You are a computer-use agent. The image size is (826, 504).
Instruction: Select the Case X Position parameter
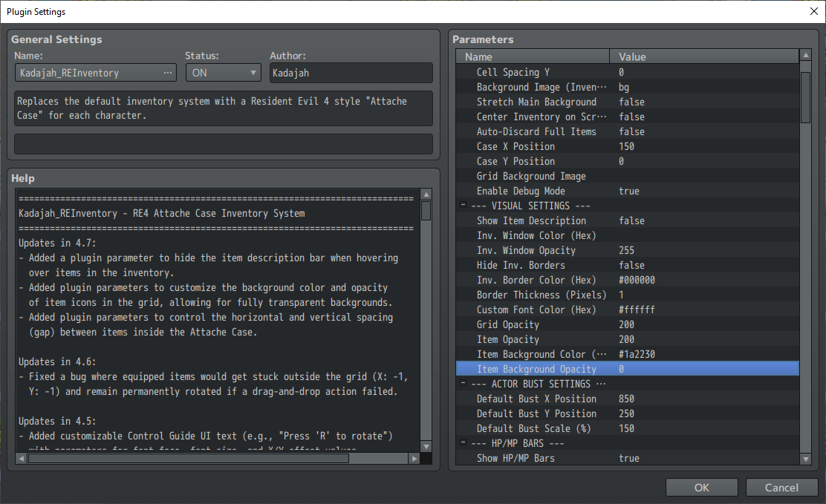pyautogui.click(x=628, y=146)
